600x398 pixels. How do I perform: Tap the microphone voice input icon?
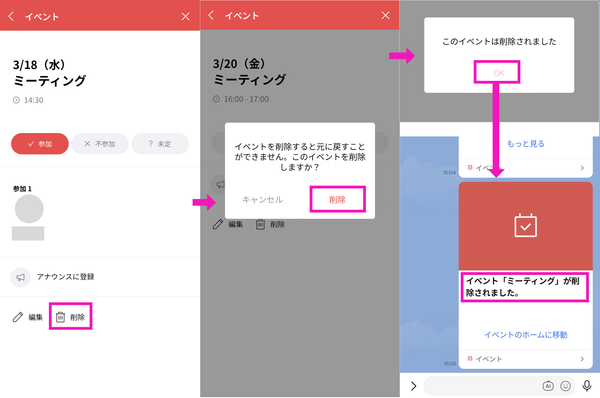pyautogui.click(x=587, y=386)
